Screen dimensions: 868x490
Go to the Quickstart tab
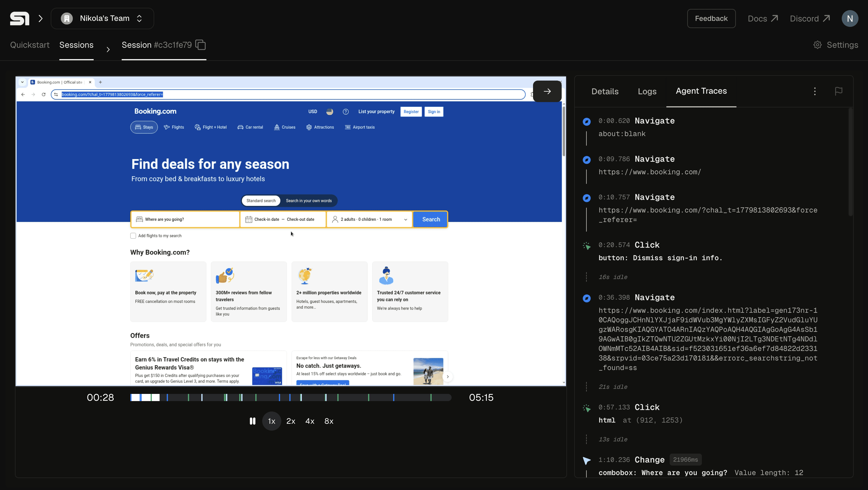point(30,45)
